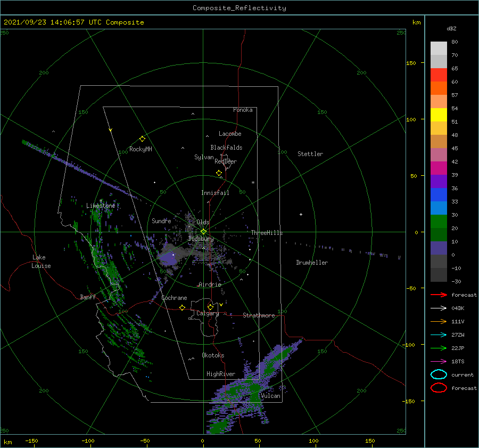Click the white 04DK arrow icon
Viewport: 479px width, 448px height.
(439, 308)
